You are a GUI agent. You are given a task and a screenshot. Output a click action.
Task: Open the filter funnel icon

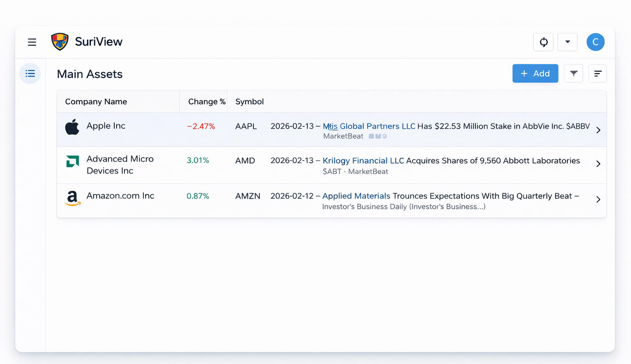(573, 74)
